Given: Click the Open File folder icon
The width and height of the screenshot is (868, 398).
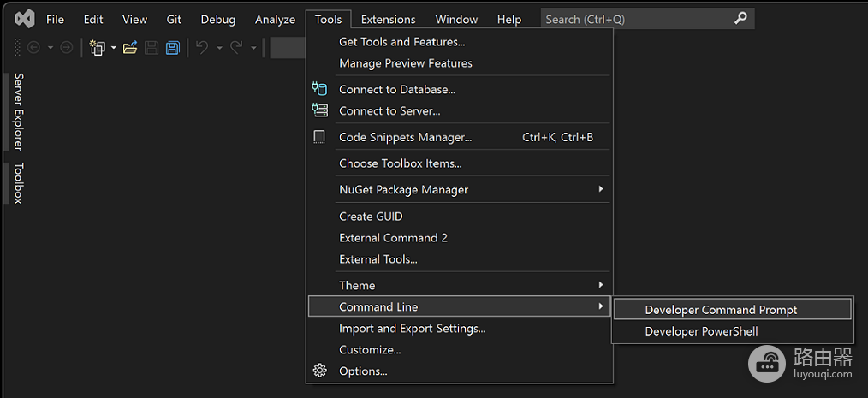Looking at the screenshot, I should tap(130, 48).
